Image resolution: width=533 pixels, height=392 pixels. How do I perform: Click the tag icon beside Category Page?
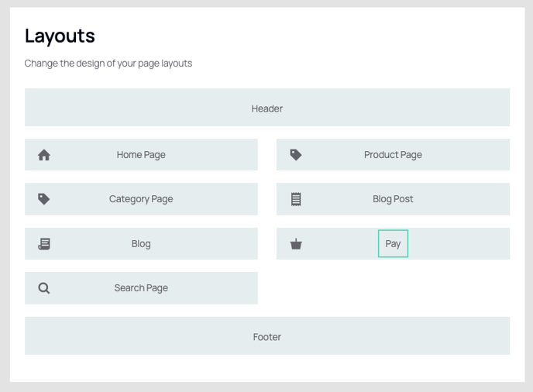tap(44, 199)
